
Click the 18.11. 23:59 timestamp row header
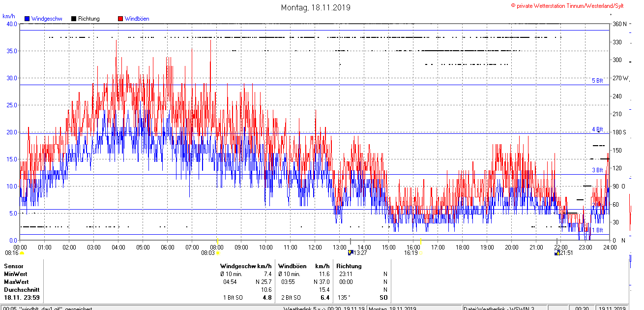(x=22, y=298)
